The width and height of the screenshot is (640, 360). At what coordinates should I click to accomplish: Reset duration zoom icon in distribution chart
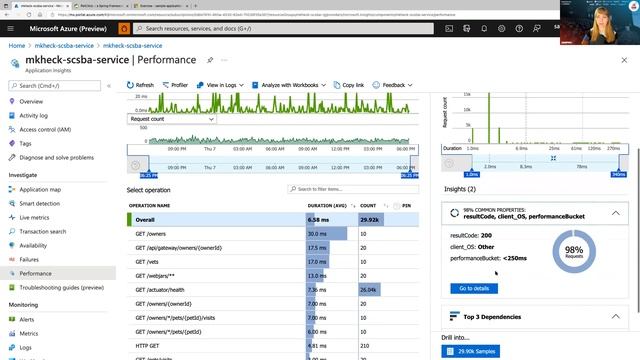coord(553,158)
